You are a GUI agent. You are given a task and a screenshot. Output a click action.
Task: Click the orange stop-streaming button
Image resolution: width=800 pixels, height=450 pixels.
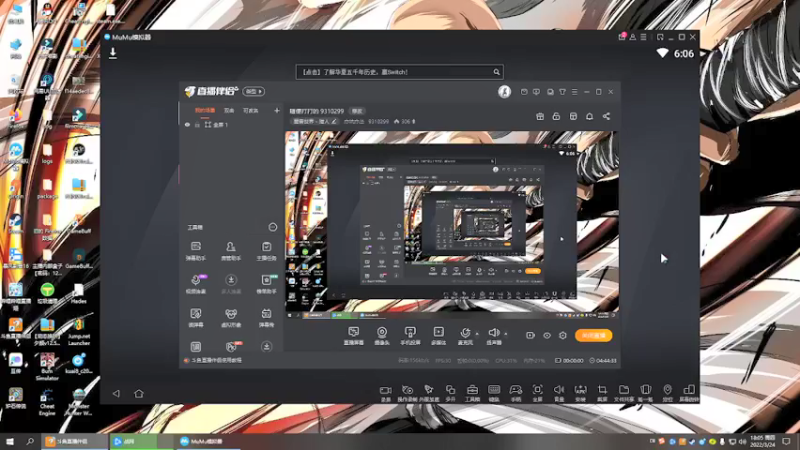pos(593,335)
